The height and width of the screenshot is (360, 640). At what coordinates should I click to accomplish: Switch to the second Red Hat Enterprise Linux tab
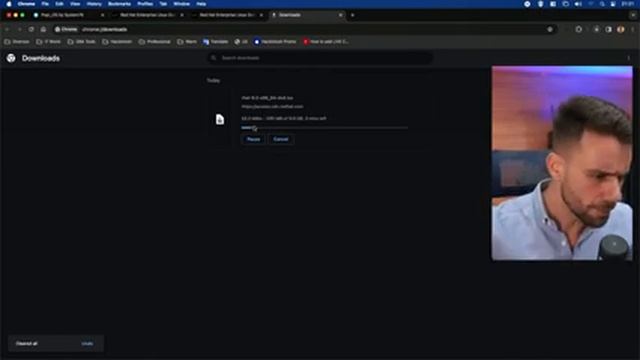[148, 15]
